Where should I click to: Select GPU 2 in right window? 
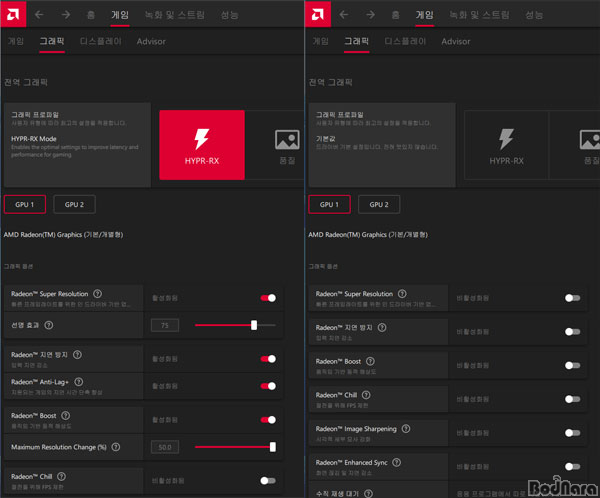tap(379, 204)
